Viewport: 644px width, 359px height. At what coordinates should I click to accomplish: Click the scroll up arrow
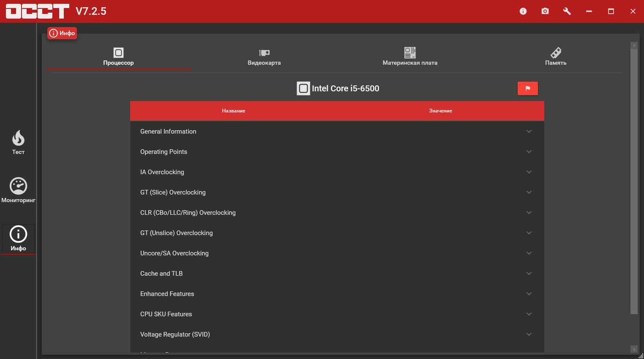[x=634, y=46]
